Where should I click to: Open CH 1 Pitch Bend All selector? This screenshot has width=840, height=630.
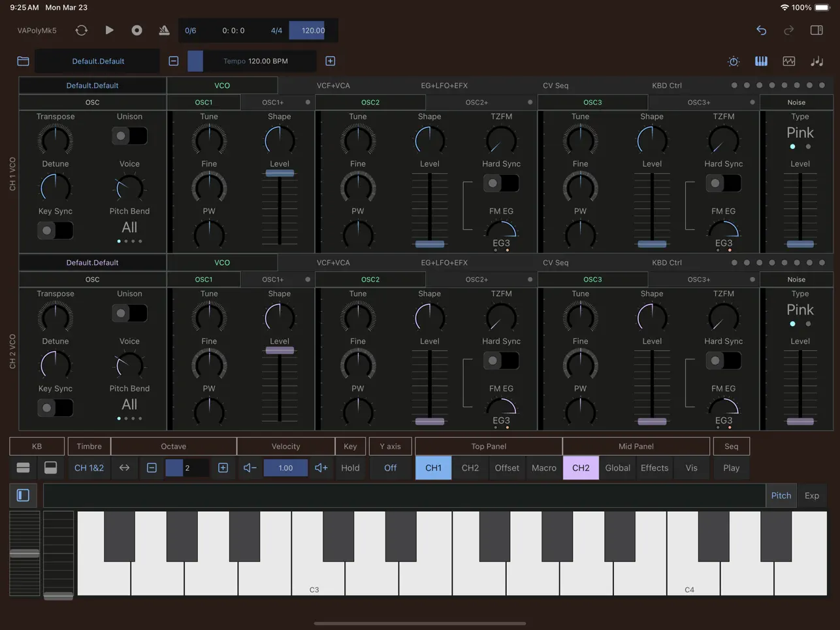pos(129,228)
